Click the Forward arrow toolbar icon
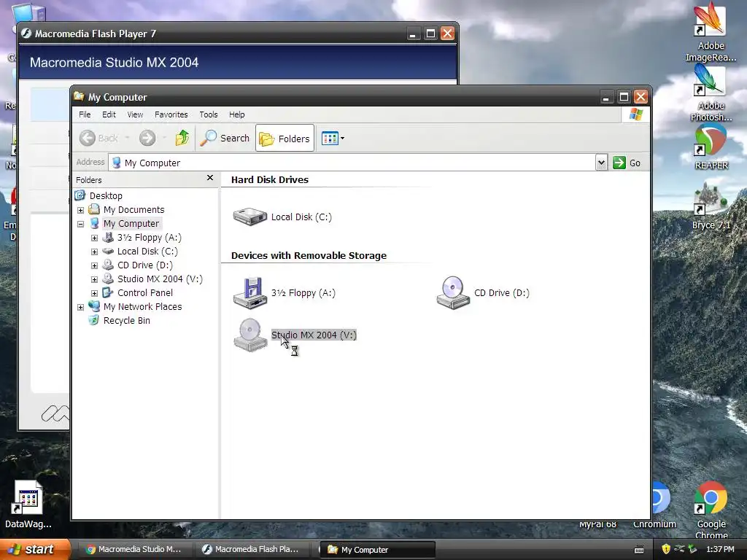 (147, 138)
